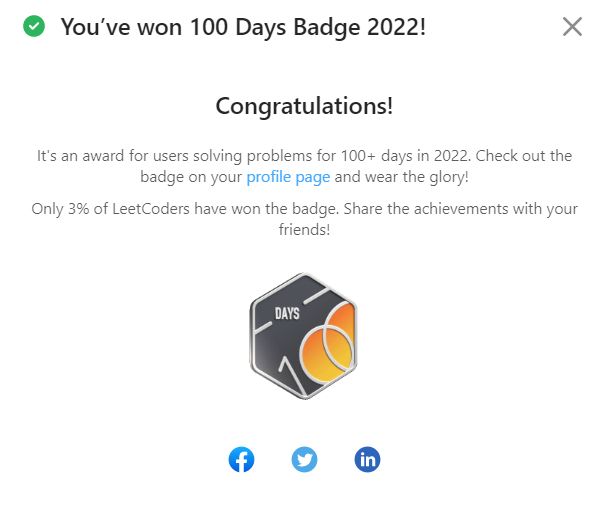Click the green success checkmark icon
609x513 pixels.
click(34, 26)
